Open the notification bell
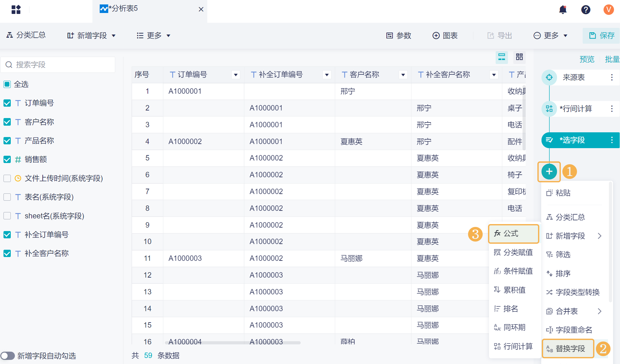This screenshot has height=364, width=620. tap(563, 9)
